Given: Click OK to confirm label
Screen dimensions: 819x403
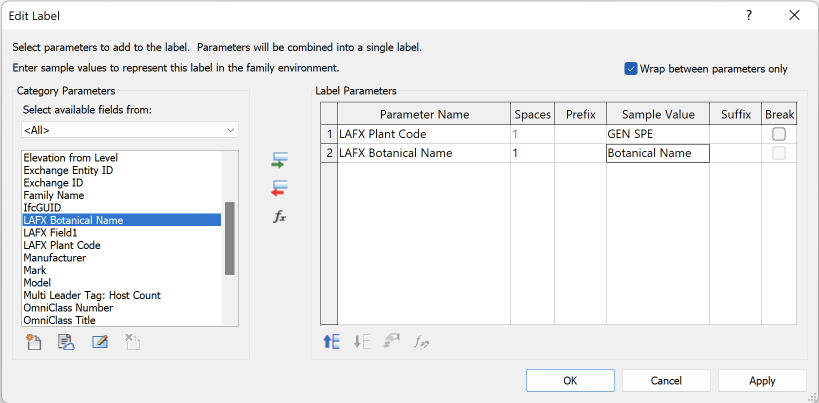Looking at the screenshot, I should click(x=570, y=381).
